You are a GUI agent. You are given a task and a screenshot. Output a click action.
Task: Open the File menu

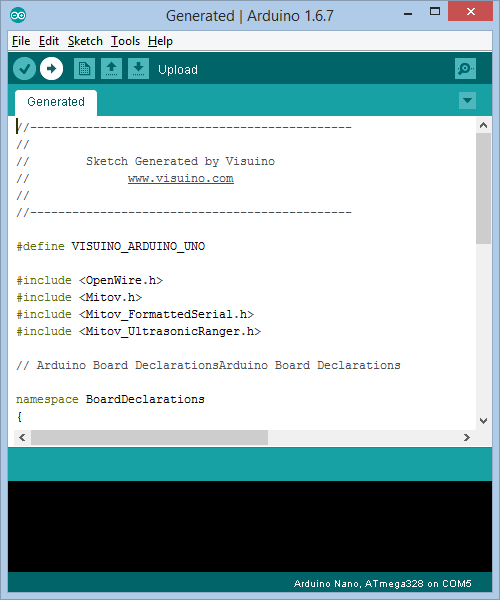(x=21, y=41)
